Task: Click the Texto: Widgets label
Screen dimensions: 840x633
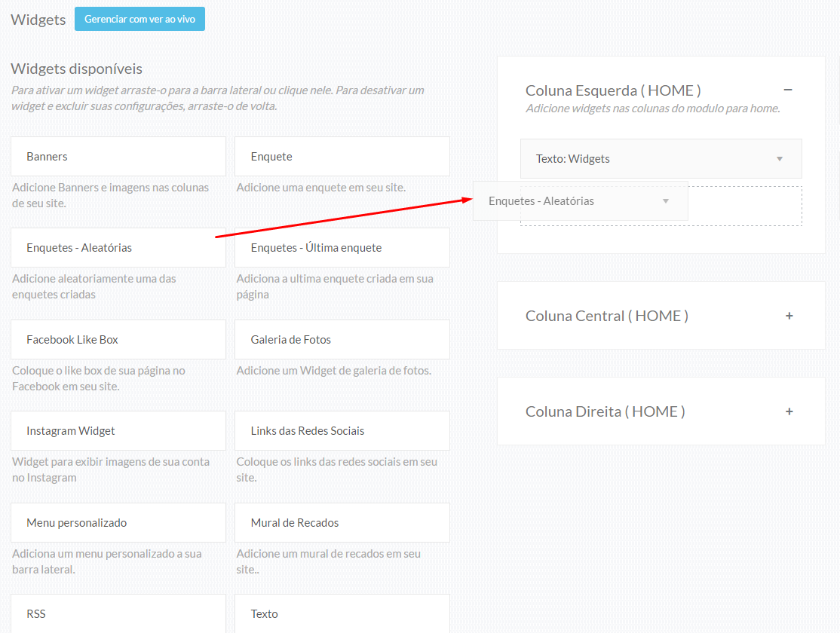Action: pyautogui.click(x=572, y=159)
